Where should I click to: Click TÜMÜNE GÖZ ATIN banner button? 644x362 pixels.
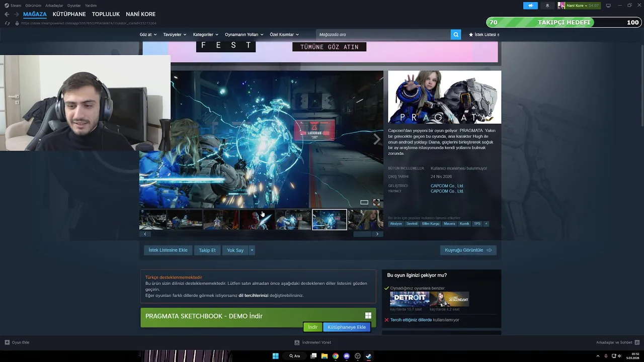329,47
